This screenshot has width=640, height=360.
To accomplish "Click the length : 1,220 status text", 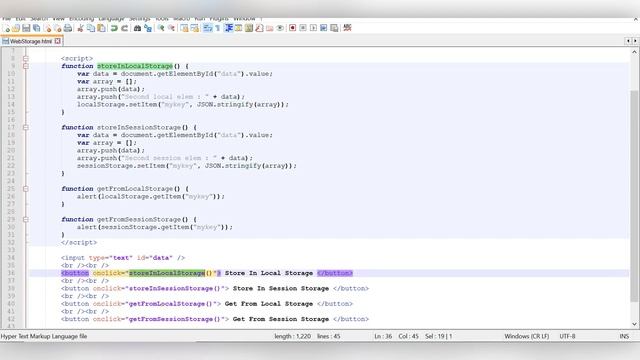I will (x=292, y=336).
